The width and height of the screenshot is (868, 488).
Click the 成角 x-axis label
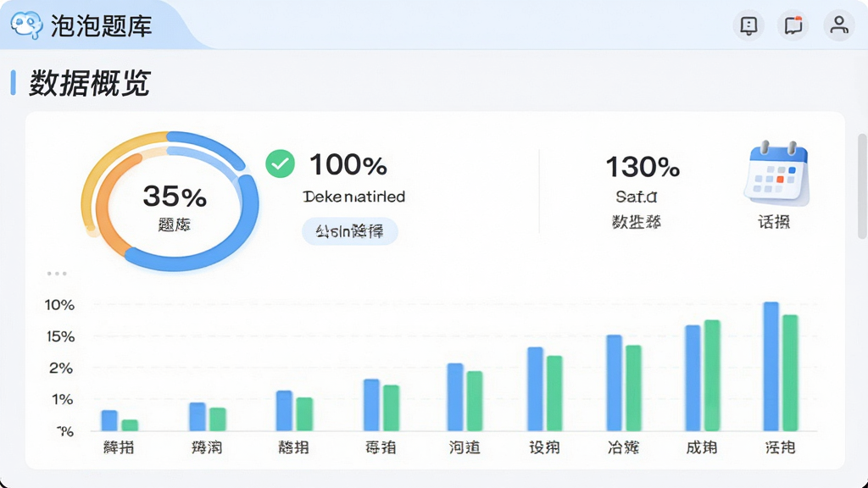[x=701, y=447]
